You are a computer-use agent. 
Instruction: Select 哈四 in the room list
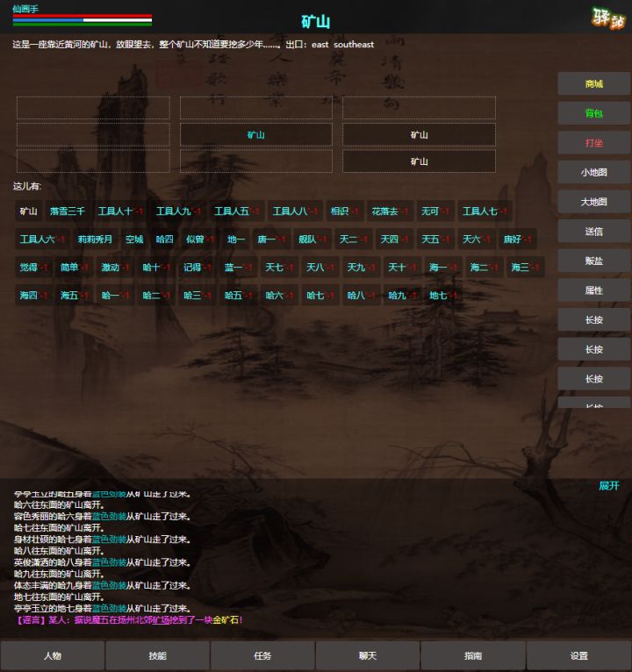[x=164, y=239]
